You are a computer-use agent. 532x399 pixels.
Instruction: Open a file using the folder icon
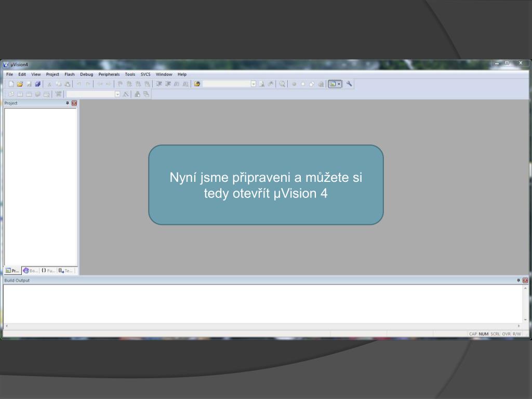(20, 84)
